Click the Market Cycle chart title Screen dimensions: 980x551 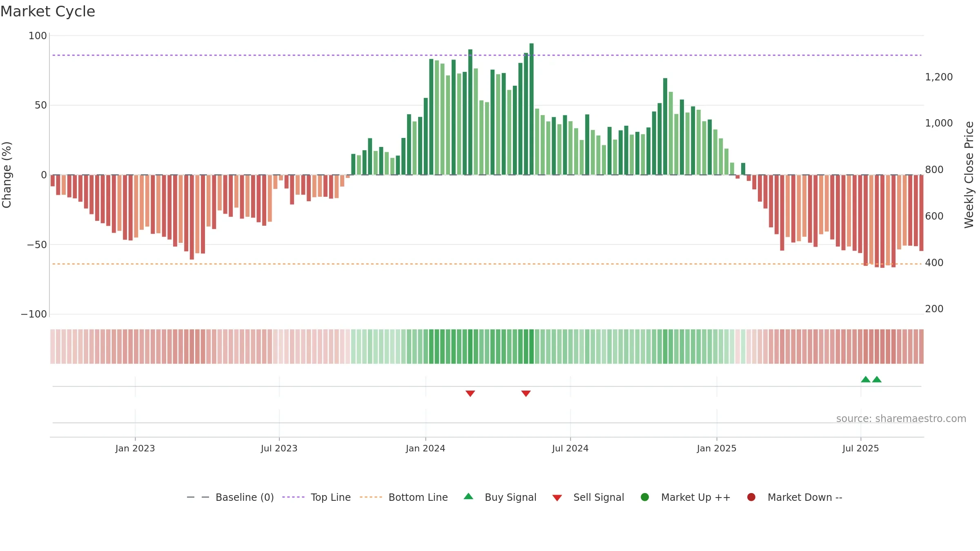(x=48, y=11)
